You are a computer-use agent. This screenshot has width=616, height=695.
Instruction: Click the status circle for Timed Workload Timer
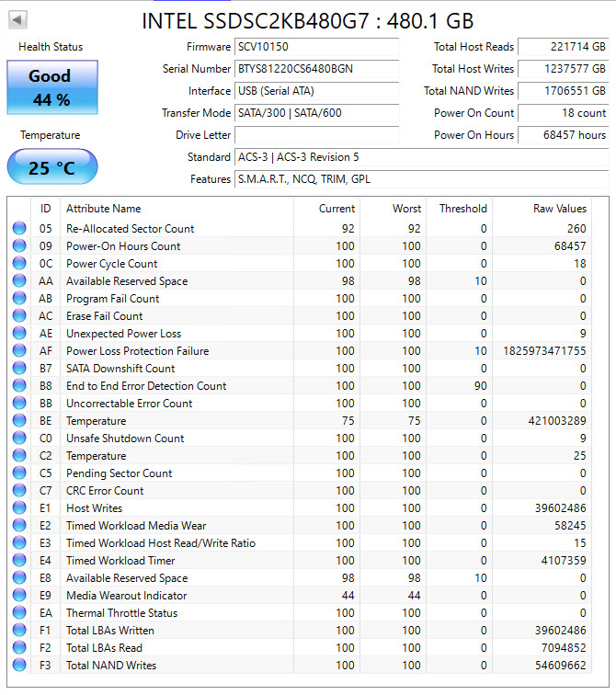pyautogui.click(x=19, y=560)
